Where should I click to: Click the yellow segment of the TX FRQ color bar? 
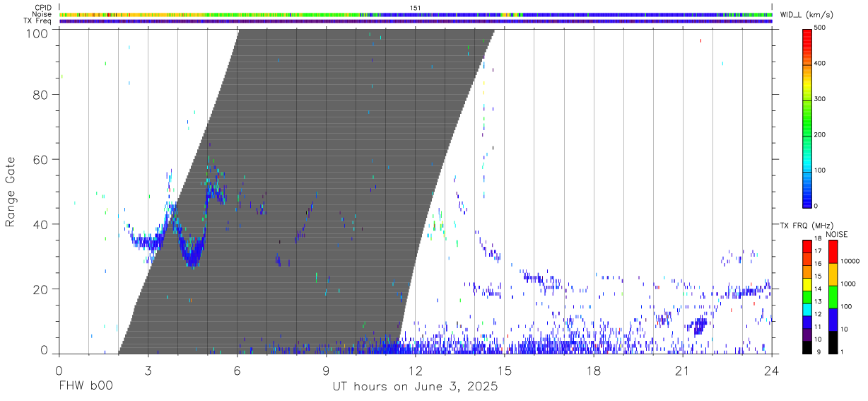[807, 284]
